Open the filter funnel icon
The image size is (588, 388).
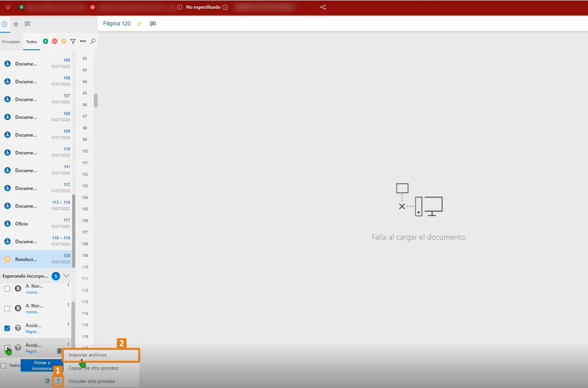pos(73,42)
